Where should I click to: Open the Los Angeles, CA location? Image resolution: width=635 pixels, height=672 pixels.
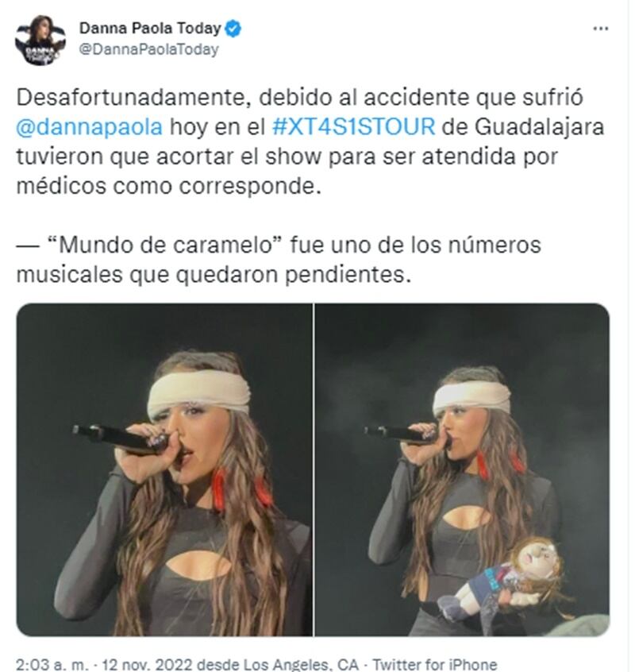pyautogui.click(x=301, y=664)
